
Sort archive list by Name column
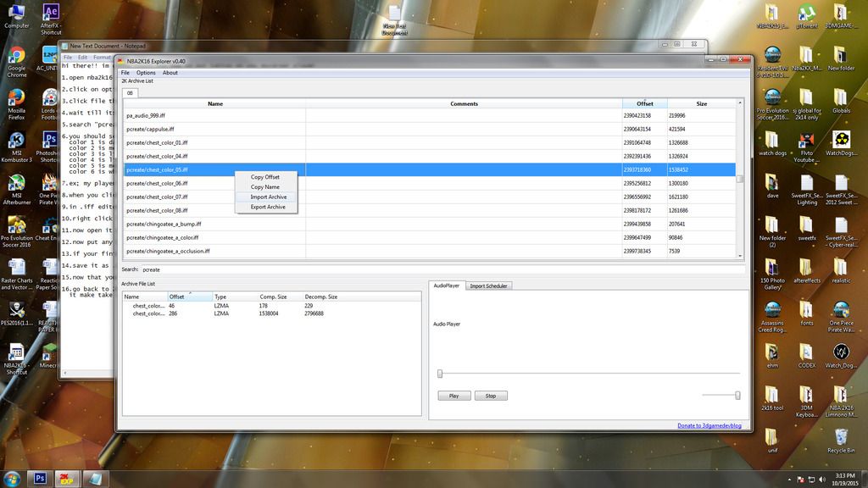tap(214, 103)
